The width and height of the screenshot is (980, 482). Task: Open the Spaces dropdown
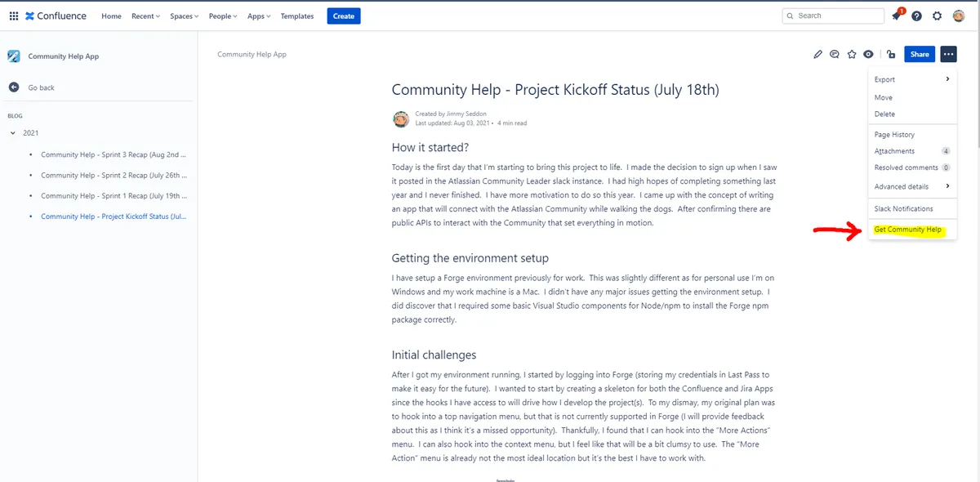point(184,16)
